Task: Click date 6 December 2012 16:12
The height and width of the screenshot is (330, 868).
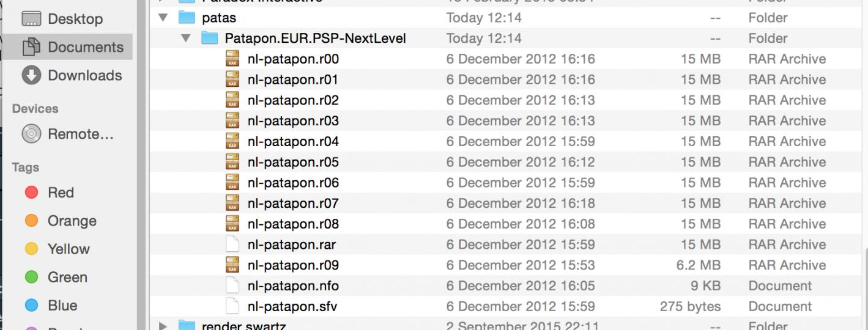Action: tap(521, 162)
